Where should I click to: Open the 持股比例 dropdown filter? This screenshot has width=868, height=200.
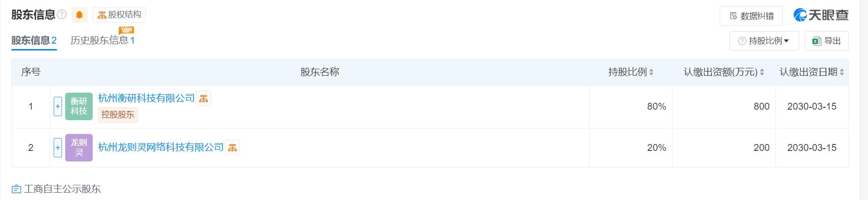[x=764, y=41]
